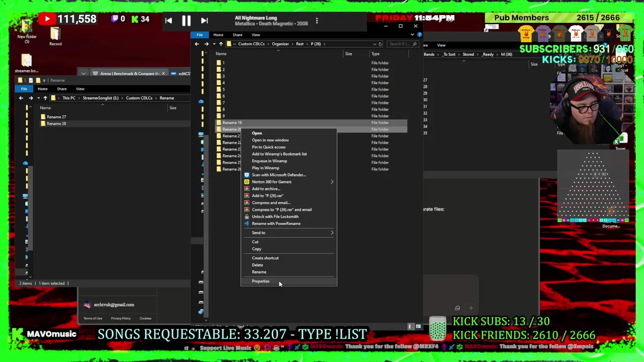Click Up arrow in P (26) window
Image resolution: width=644 pixels, height=362 pixels.
coord(221,44)
